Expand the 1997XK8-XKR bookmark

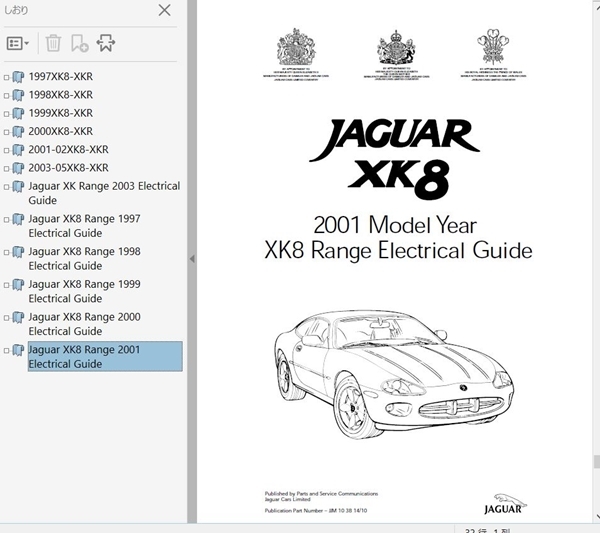(6, 77)
